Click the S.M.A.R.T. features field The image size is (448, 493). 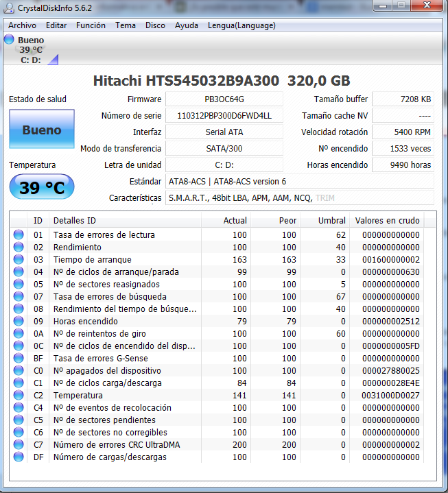300,197
